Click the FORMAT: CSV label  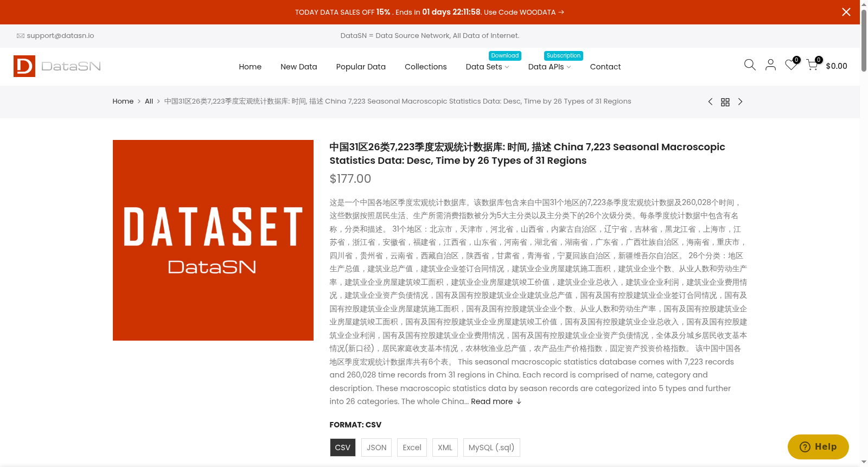click(x=355, y=425)
